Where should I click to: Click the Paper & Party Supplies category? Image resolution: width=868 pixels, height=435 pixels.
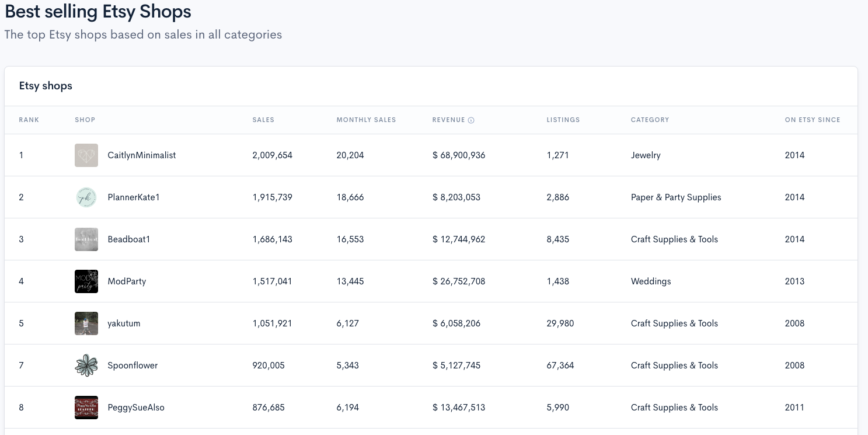coord(676,197)
